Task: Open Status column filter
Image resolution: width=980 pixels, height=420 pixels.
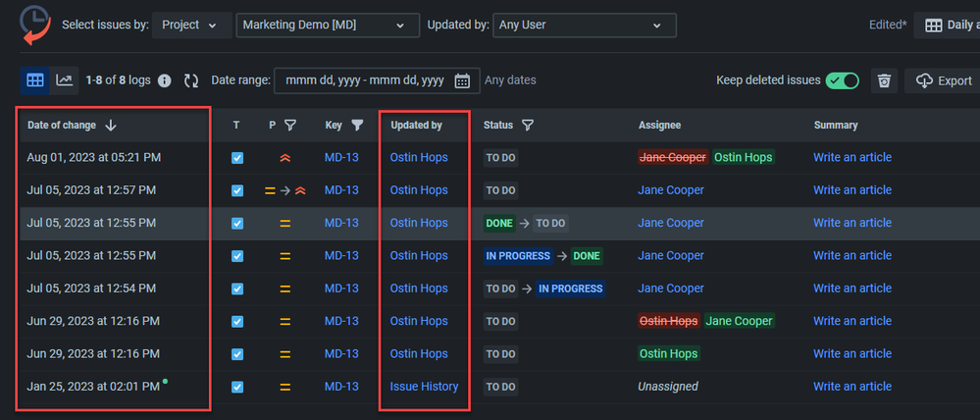Action: click(528, 125)
